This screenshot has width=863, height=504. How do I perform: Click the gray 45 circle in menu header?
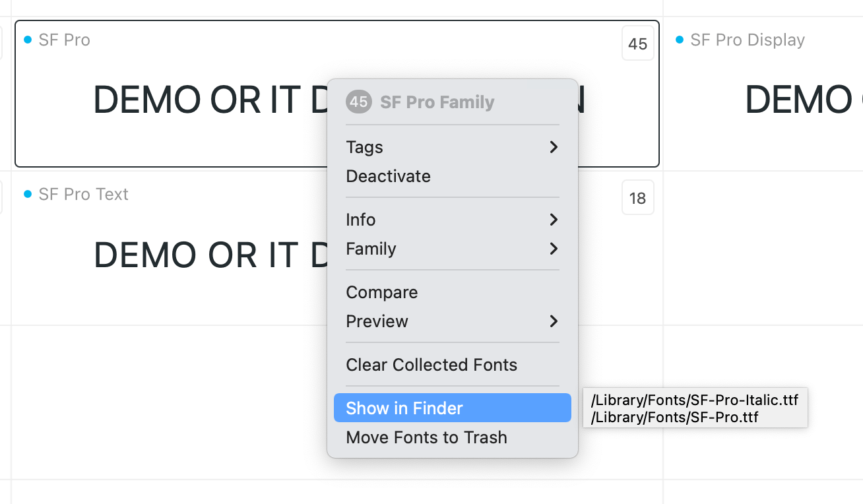click(358, 102)
